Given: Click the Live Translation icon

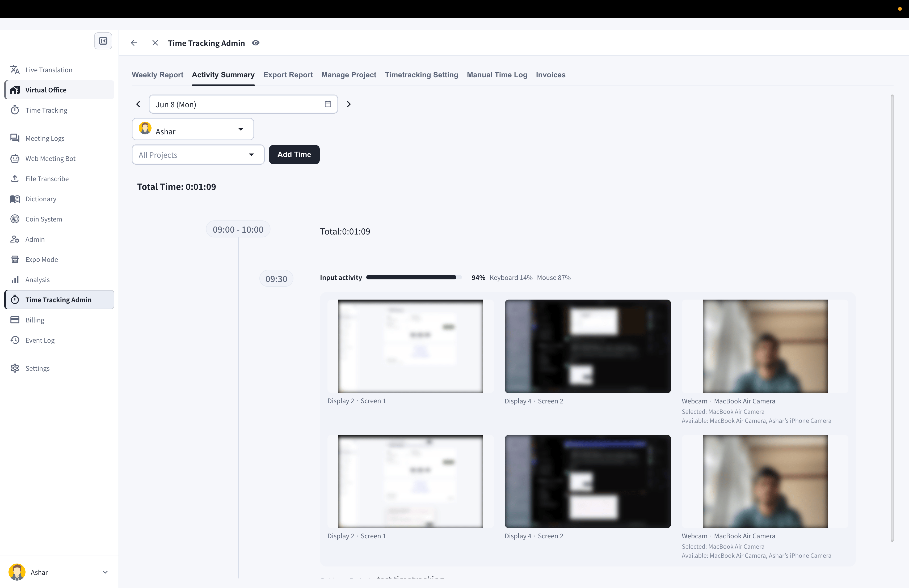Looking at the screenshot, I should pos(15,70).
